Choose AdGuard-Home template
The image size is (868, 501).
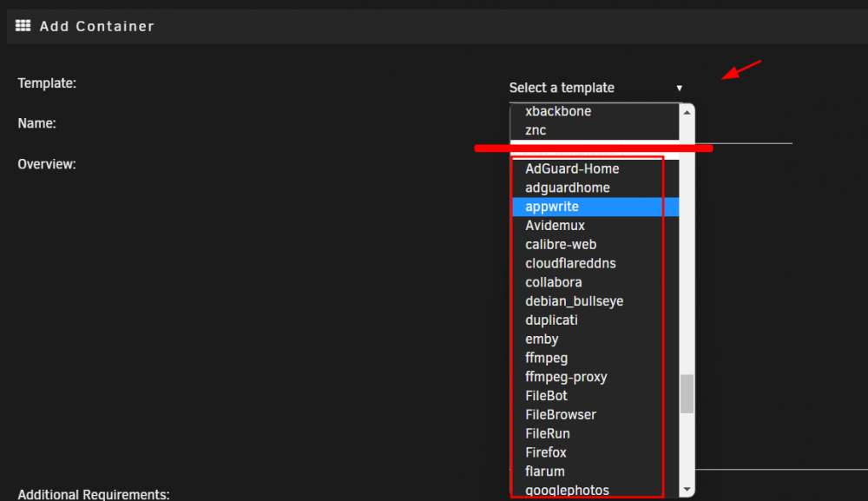tap(595, 168)
